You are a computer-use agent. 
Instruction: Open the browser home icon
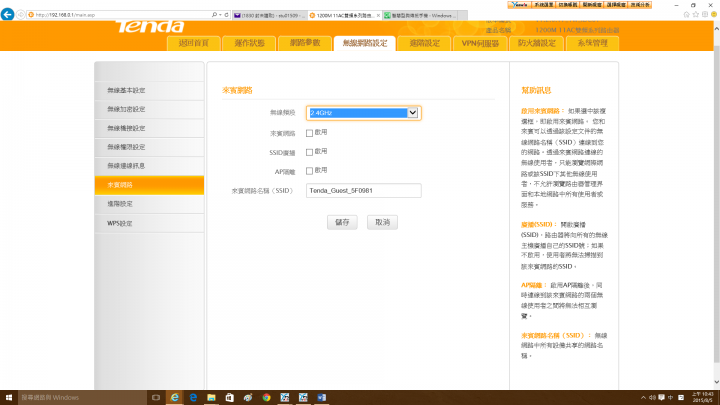686,15
